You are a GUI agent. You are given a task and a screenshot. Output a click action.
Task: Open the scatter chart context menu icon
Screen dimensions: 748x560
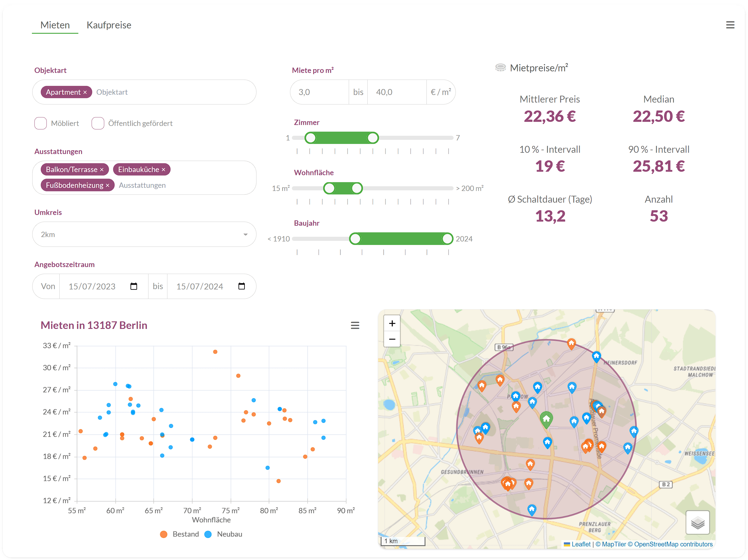point(355,325)
